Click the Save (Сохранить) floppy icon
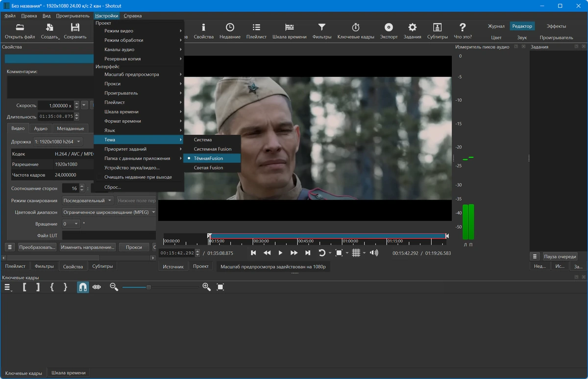This screenshot has width=588, height=379. (75, 30)
